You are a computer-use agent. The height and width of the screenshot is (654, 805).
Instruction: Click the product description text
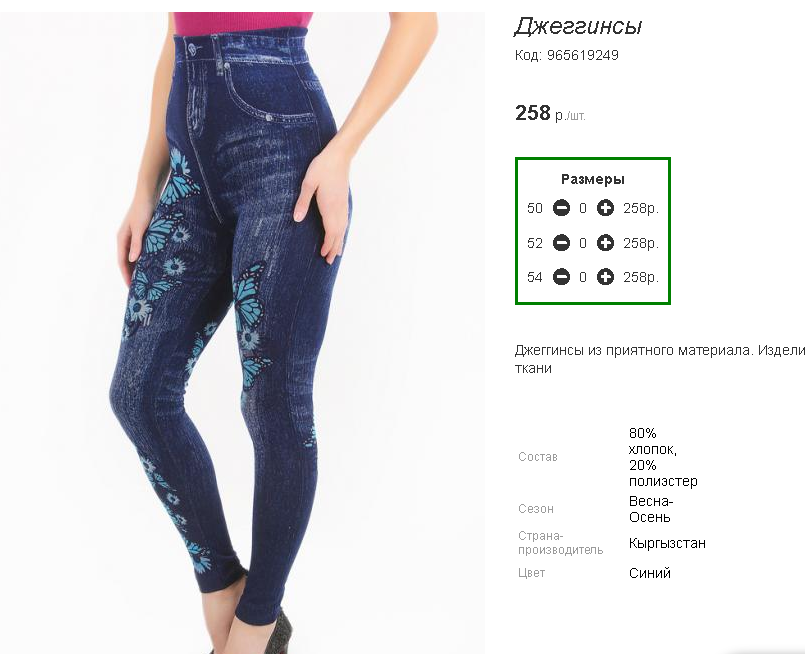(x=659, y=359)
